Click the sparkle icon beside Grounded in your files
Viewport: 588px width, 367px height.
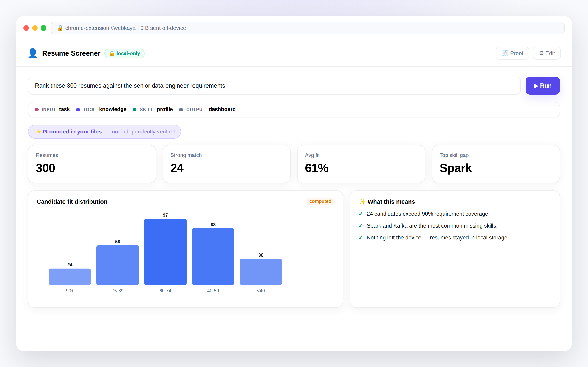(38, 132)
